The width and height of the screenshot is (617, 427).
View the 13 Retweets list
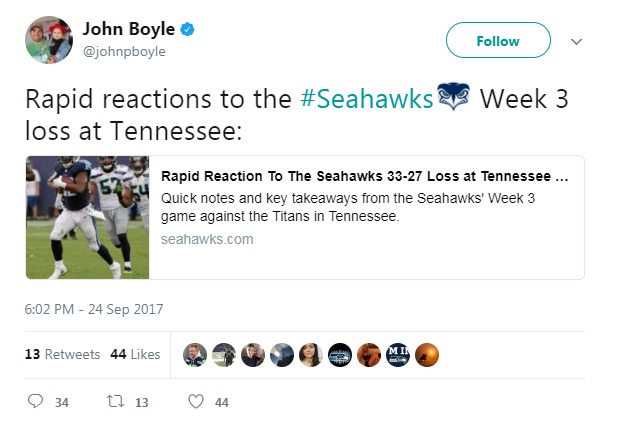(62, 355)
